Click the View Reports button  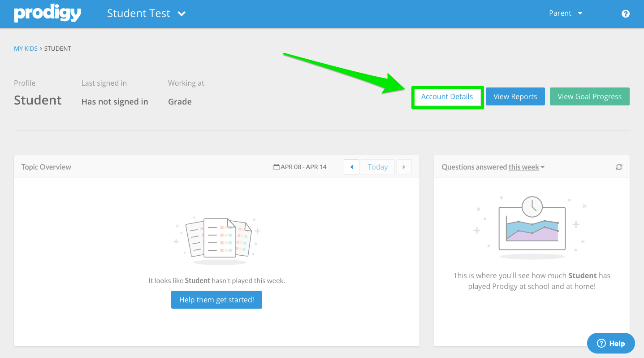tap(515, 96)
